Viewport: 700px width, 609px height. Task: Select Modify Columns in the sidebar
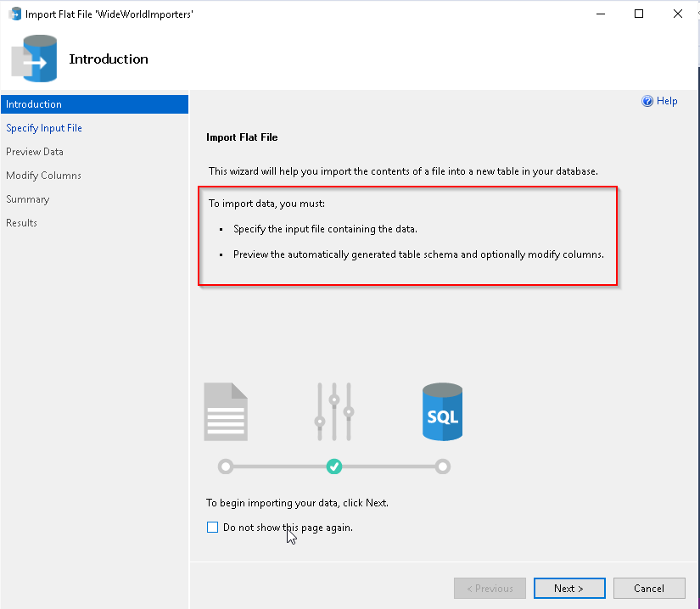click(43, 176)
